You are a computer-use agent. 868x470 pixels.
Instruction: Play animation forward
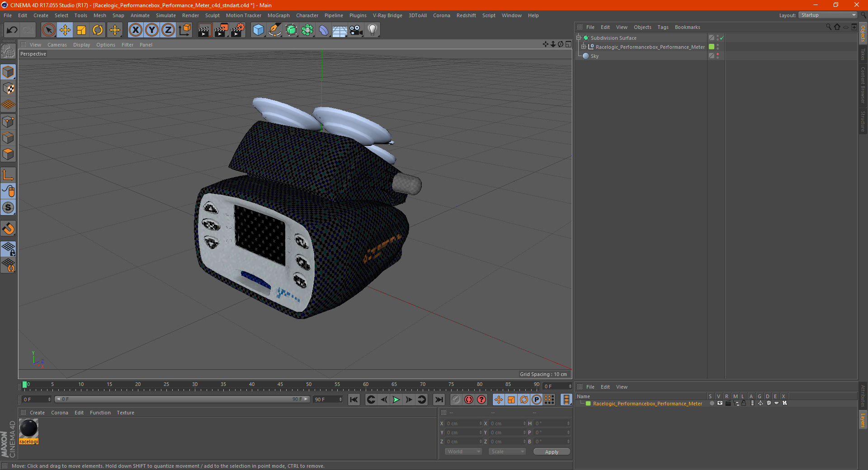click(396, 399)
